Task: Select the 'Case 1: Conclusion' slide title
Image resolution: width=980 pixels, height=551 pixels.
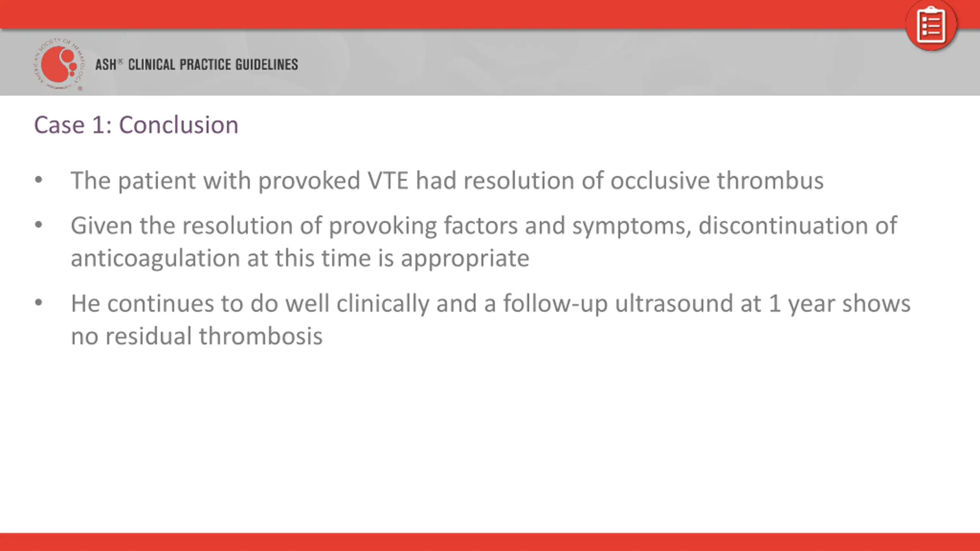Action: pyautogui.click(x=136, y=125)
